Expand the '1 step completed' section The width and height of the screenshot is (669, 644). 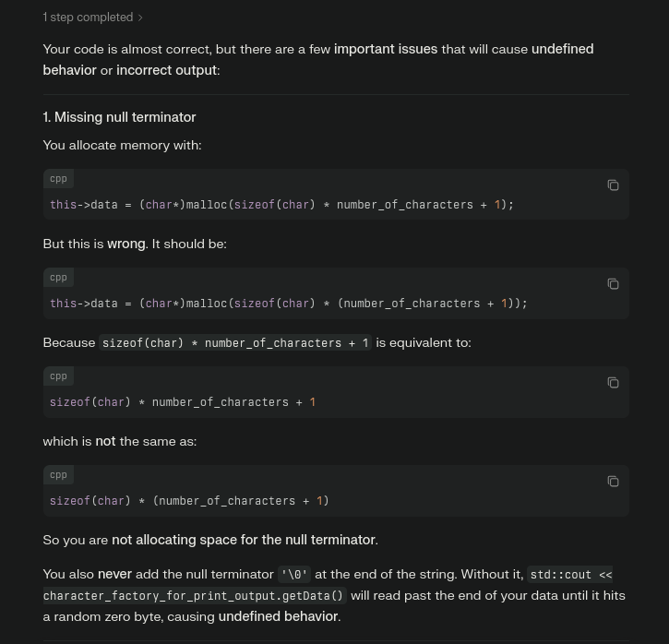point(93,17)
